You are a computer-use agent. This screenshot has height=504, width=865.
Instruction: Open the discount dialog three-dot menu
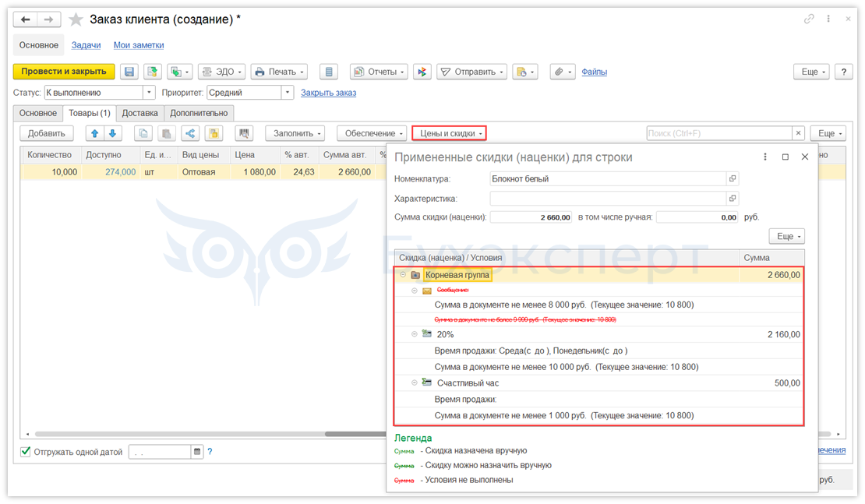click(x=765, y=157)
